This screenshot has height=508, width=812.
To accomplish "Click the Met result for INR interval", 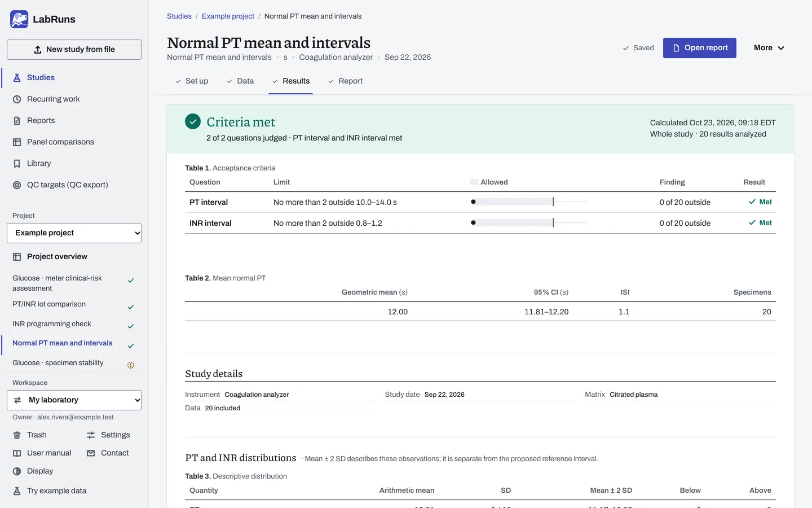I will (x=760, y=223).
